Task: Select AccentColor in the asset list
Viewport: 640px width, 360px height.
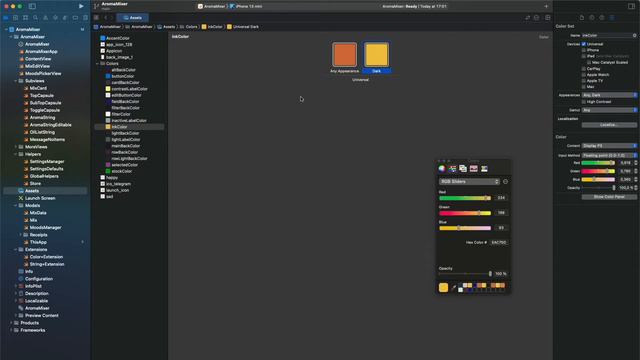Action: 118,38
